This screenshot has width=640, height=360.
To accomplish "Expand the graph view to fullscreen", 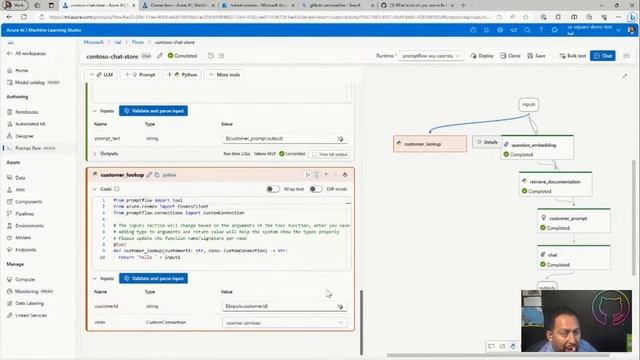I will point(624,76).
